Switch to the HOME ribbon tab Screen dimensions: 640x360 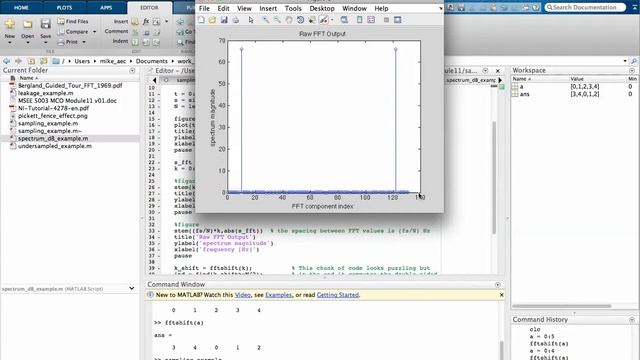click(x=21, y=7)
